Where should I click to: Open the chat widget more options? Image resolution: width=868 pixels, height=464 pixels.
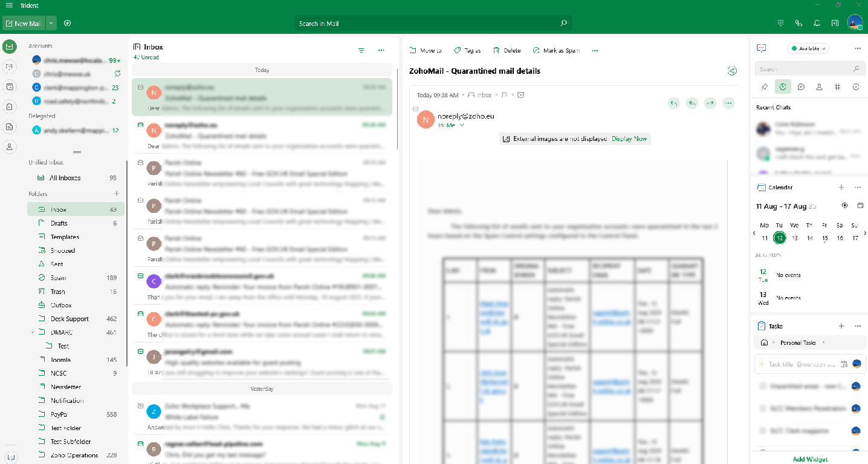tap(858, 48)
